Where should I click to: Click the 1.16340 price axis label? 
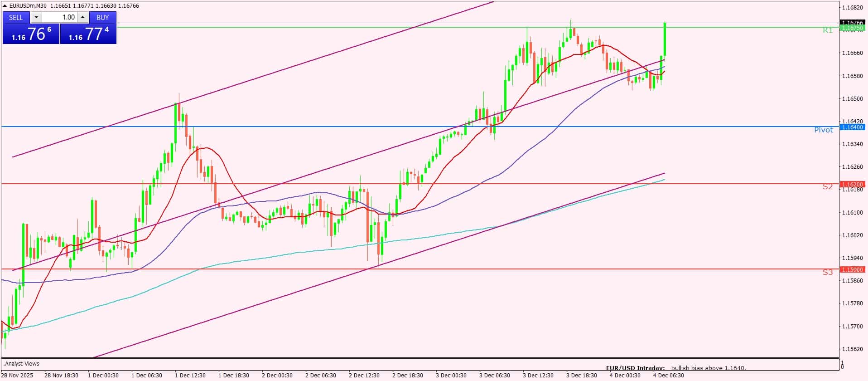(x=852, y=144)
